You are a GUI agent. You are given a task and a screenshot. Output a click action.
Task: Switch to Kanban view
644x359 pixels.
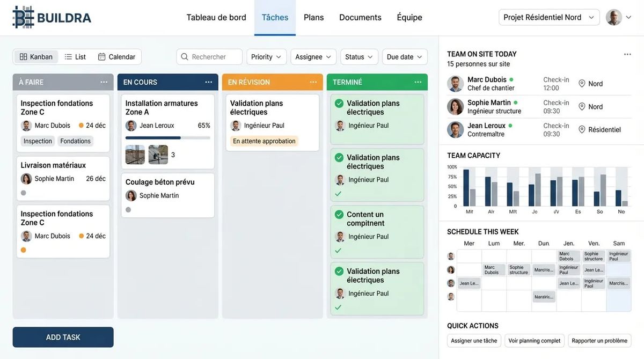click(x=36, y=57)
